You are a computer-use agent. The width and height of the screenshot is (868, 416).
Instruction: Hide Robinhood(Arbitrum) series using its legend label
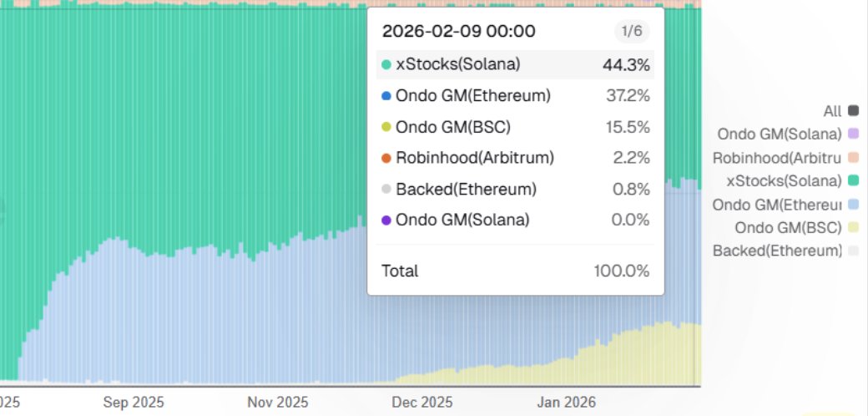click(x=778, y=157)
